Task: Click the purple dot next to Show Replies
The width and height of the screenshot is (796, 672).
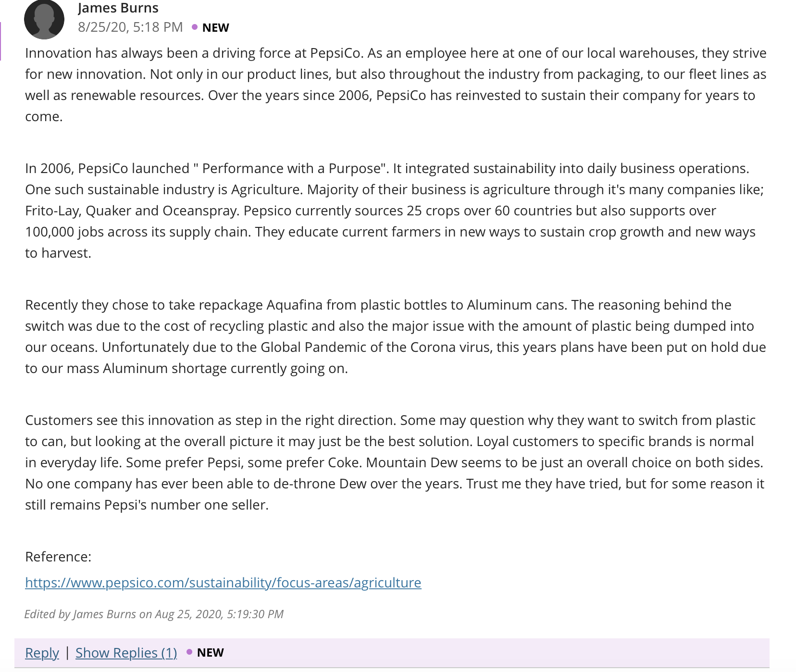Action: tap(189, 652)
